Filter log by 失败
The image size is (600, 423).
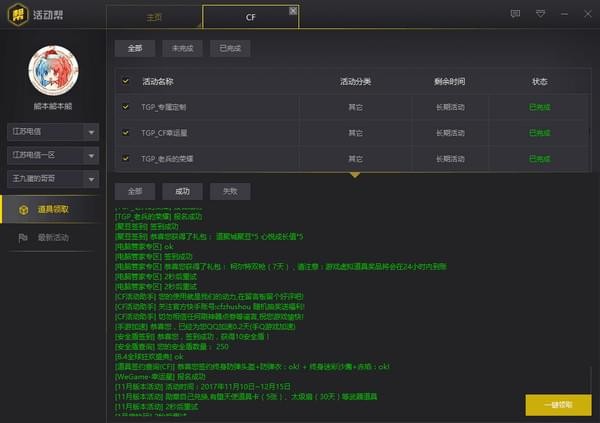(x=230, y=191)
